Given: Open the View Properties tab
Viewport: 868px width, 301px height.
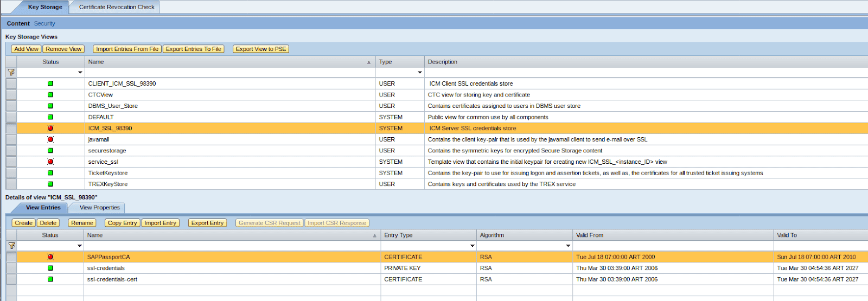Looking at the screenshot, I should coord(99,208).
